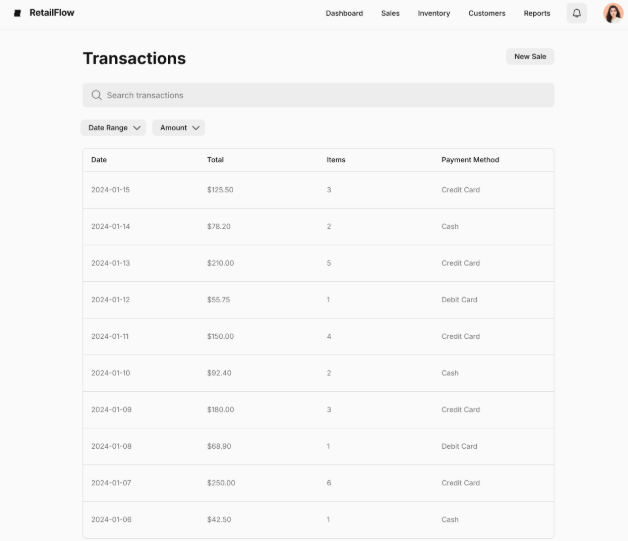Screen dimensions: 628x541
Task: View the Reports page
Action: (x=537, y=13)
